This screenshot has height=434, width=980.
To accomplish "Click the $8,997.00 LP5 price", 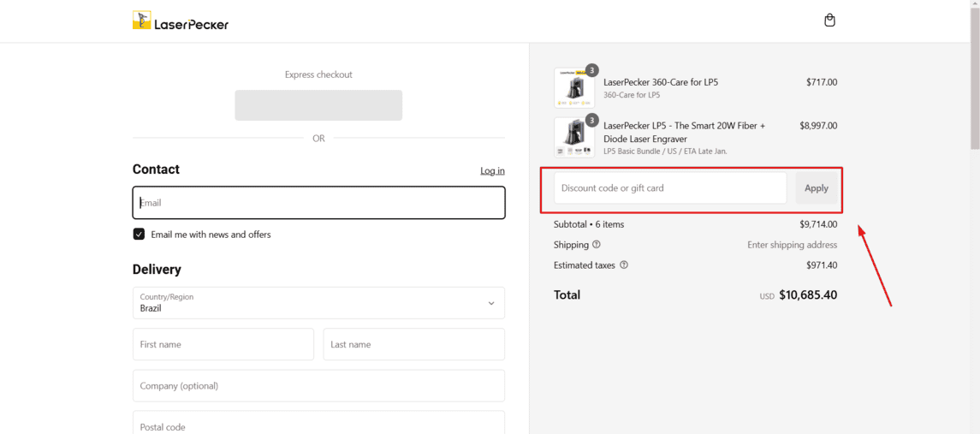I will tap(818, 126).
